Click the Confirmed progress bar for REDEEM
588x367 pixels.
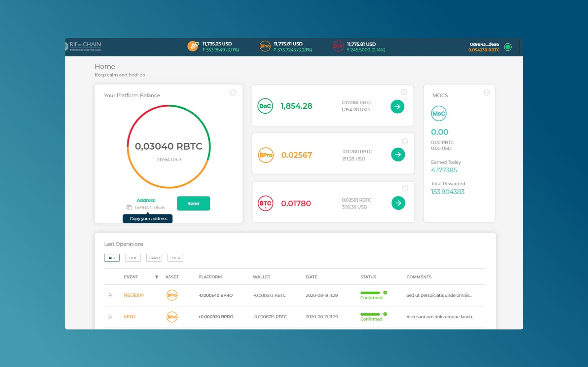pos(370,293)
